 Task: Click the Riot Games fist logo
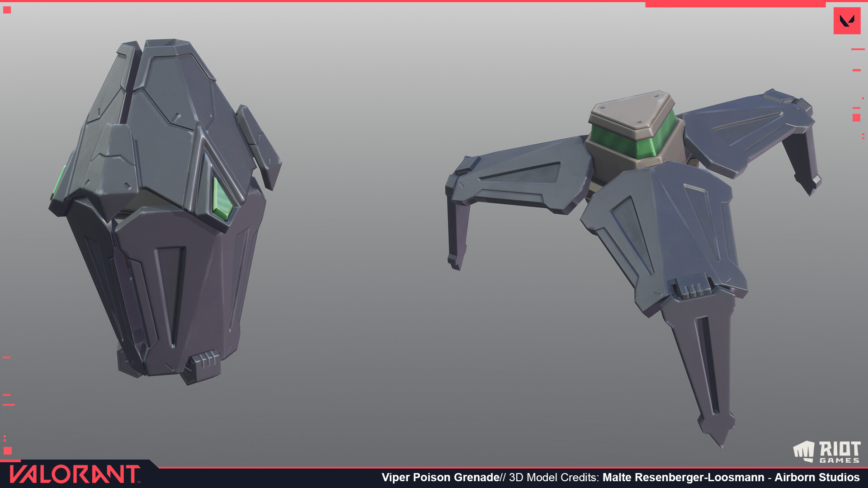coord(804,451)
